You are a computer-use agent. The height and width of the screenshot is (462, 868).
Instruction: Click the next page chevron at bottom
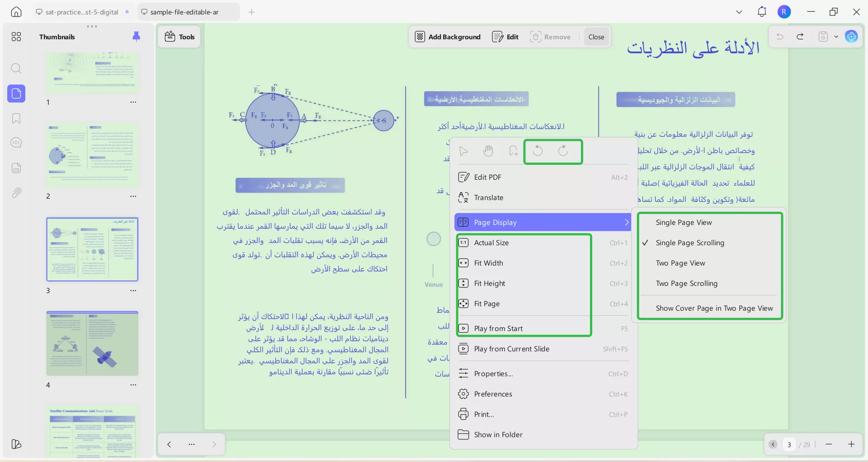(214, 444)
